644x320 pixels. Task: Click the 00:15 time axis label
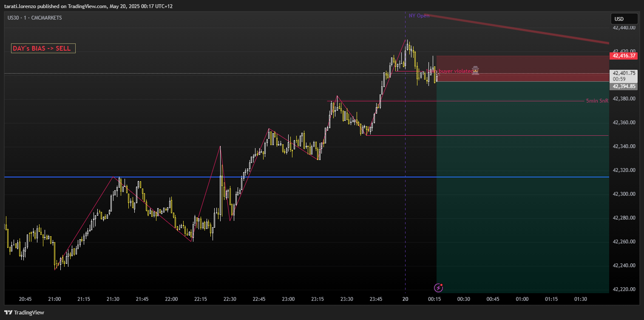pos(434,299)
